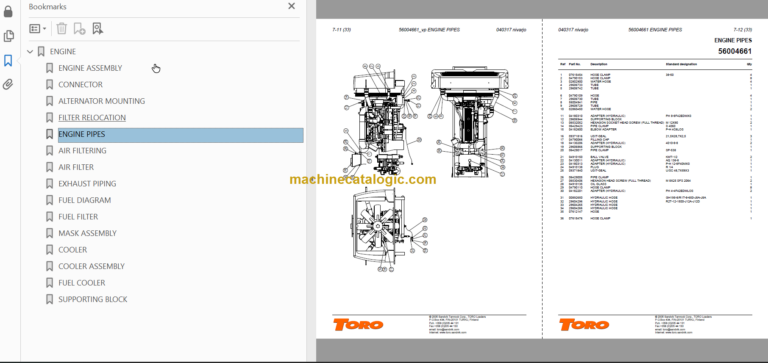Click the find current bookmark icon
Viewport: 768px width, 363px height.
click(x=97, y=28)
